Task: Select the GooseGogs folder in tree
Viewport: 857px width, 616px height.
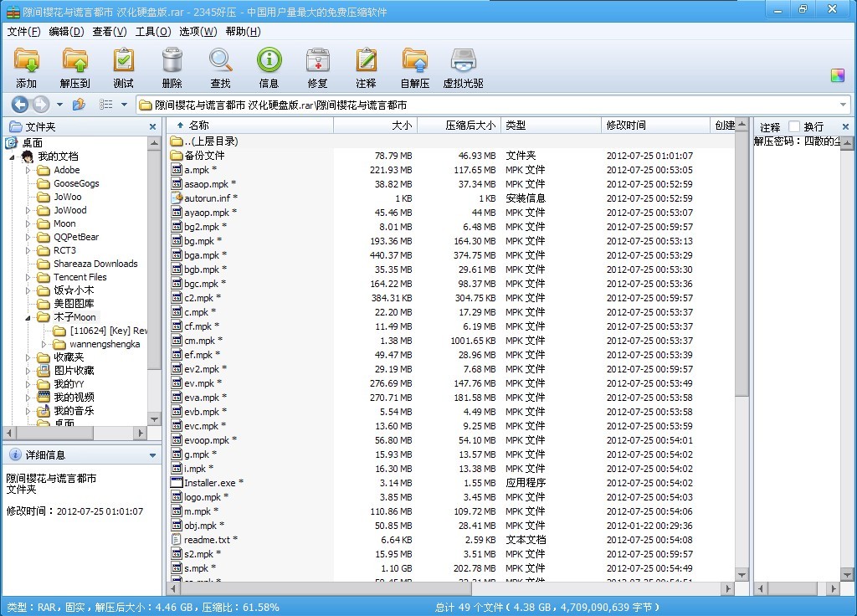Action: coord(76,183)
